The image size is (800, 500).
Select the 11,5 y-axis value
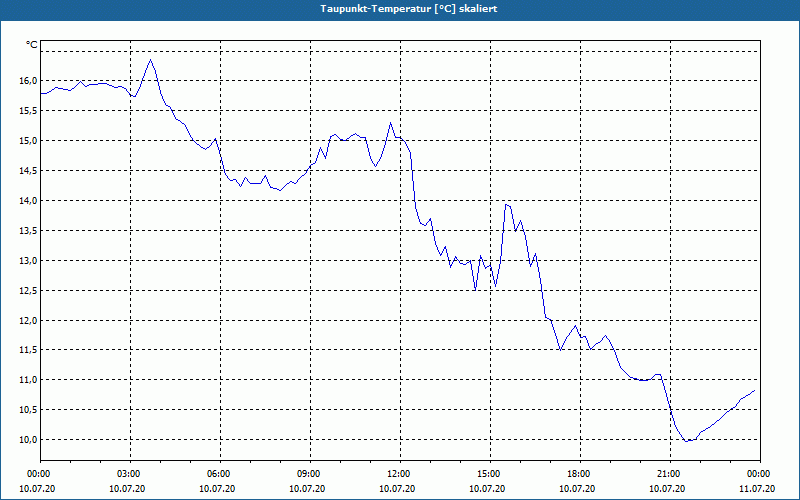point(29,350)
